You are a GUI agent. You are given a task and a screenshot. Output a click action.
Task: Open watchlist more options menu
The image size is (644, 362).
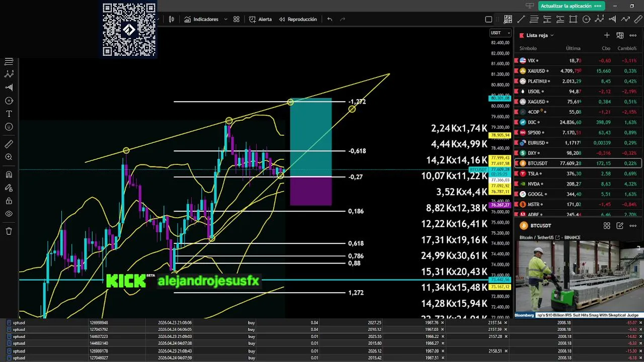(633, 35)
